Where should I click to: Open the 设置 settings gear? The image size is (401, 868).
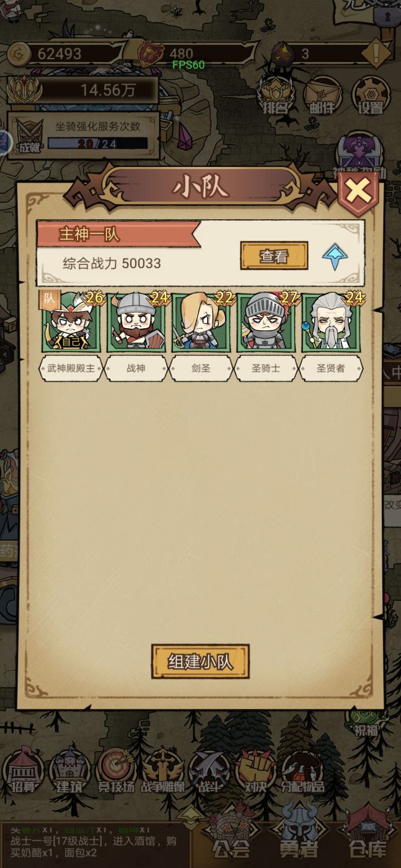pyautogui.click(x=371, y=94)
